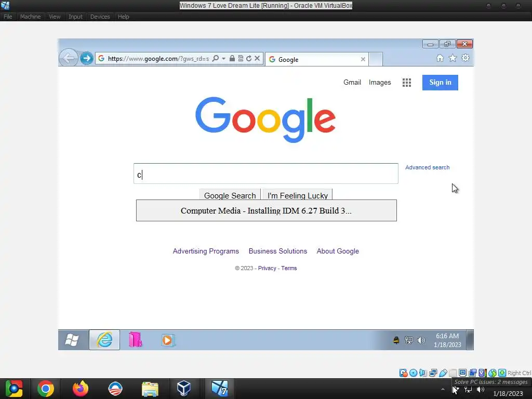Click the VirtualBox keyboard capture green arrow
The image size is (532, 399).
tap(502, 373)
